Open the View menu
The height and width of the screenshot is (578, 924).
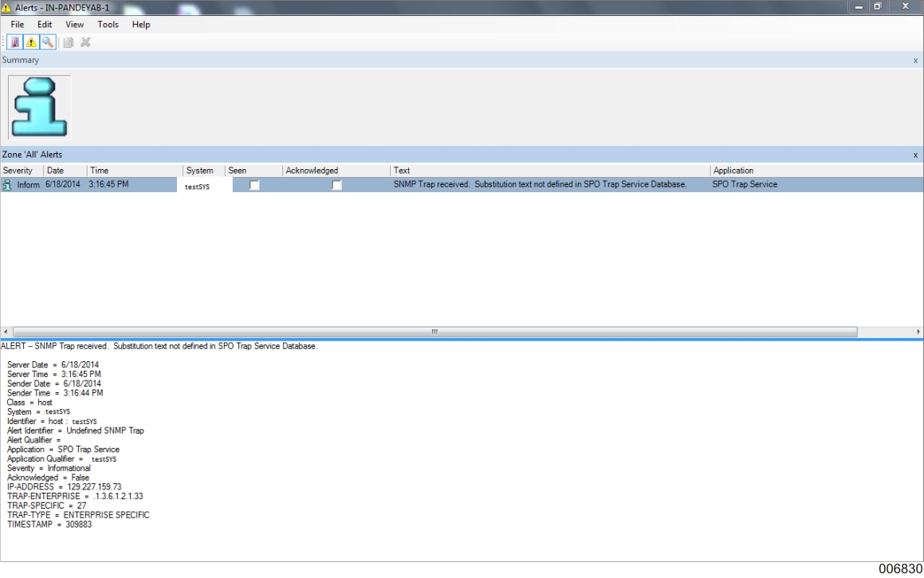click(x=74, y=24)
